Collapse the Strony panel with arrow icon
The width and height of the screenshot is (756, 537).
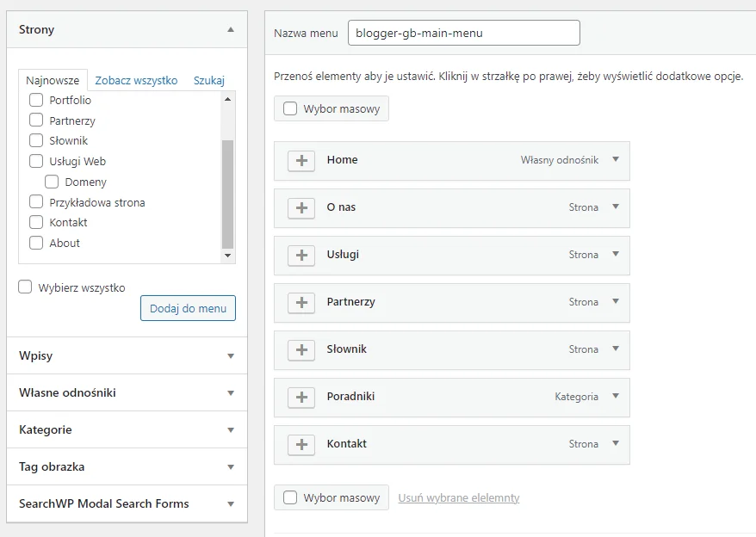tap(230, 29)
